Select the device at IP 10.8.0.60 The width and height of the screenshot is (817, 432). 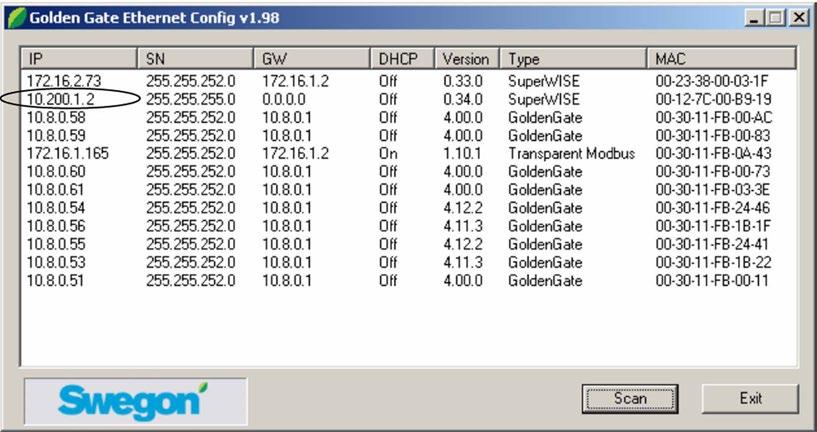point(409,171)
